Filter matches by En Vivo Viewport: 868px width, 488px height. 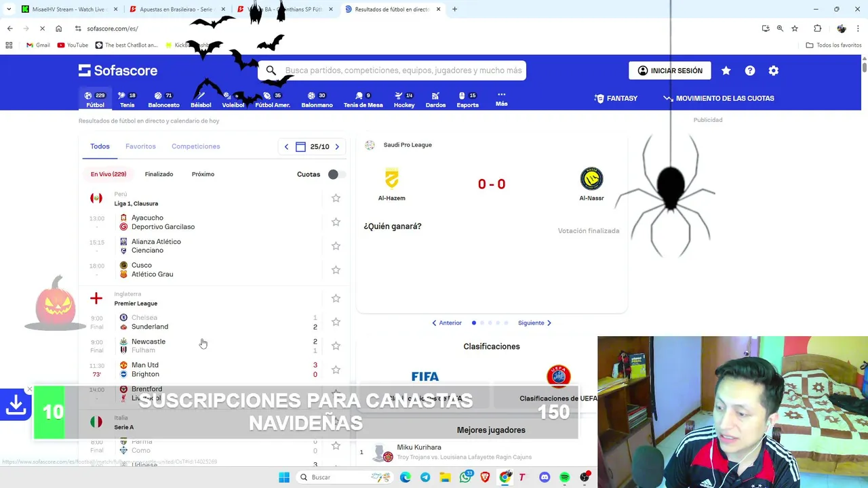point(108,174)
